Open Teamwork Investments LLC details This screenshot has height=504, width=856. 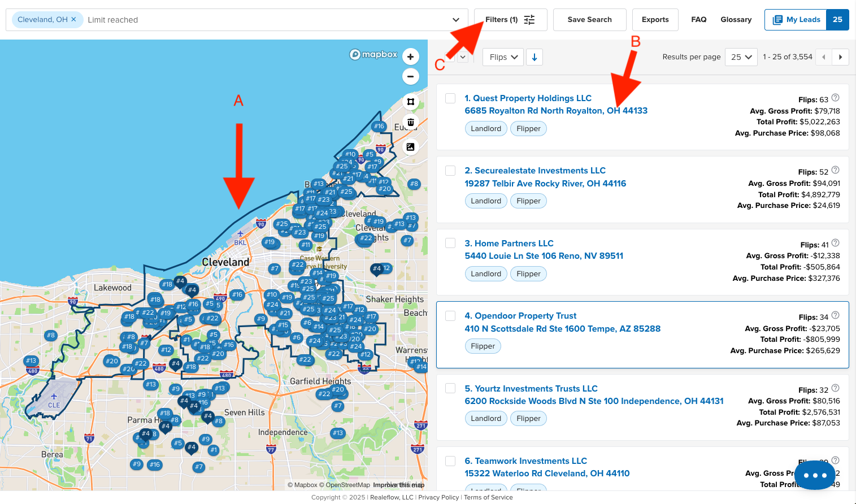[x=525, y=461]
